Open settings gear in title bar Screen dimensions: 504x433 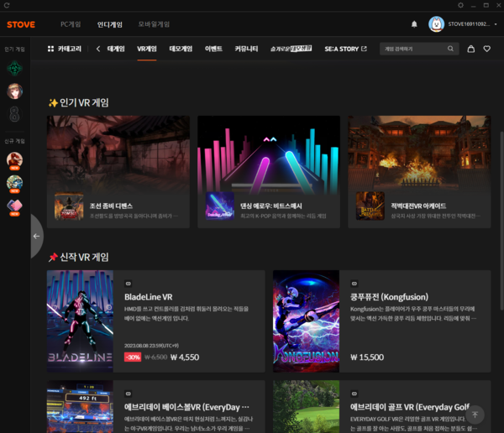click(x=460, y=5)
